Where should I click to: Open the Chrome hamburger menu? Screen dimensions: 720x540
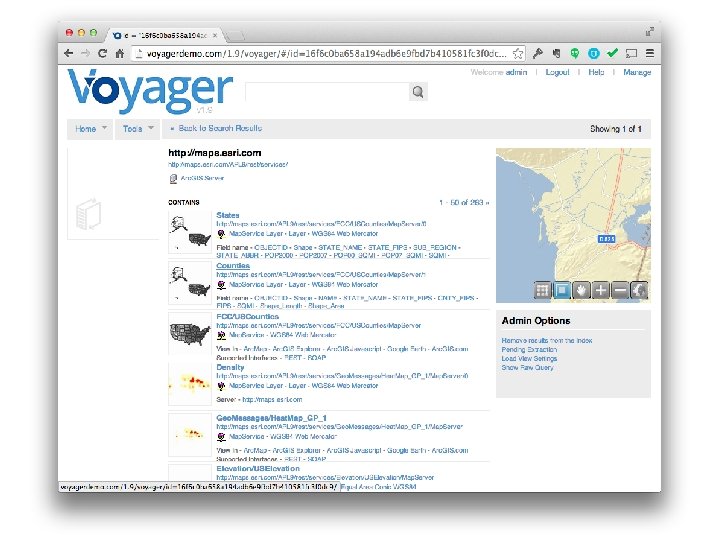tap(650, 53)
